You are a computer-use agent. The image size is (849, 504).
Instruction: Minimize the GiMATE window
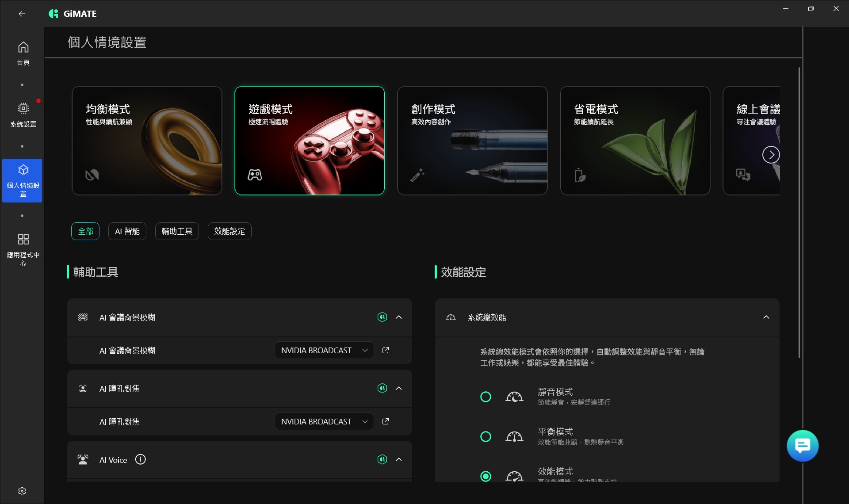pyautogui.click(x=786, y=8)
